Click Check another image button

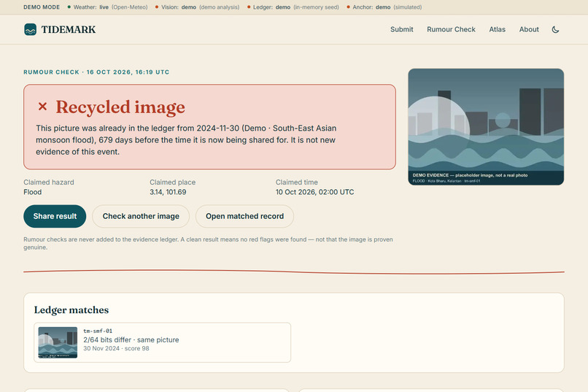coord(141,216)
